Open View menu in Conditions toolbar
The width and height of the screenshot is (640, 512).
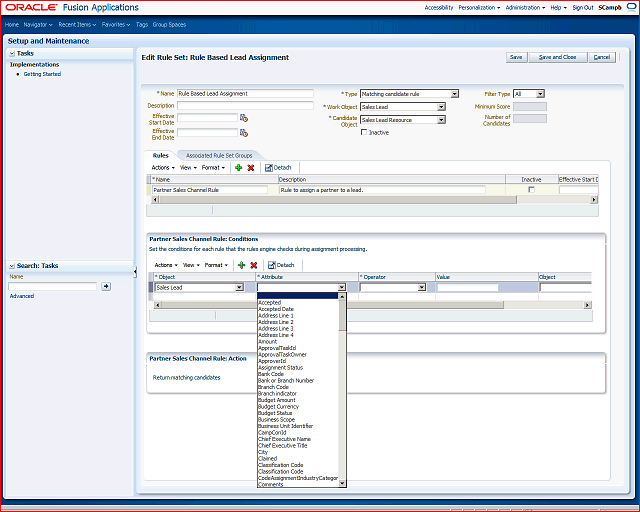(191, 265)
